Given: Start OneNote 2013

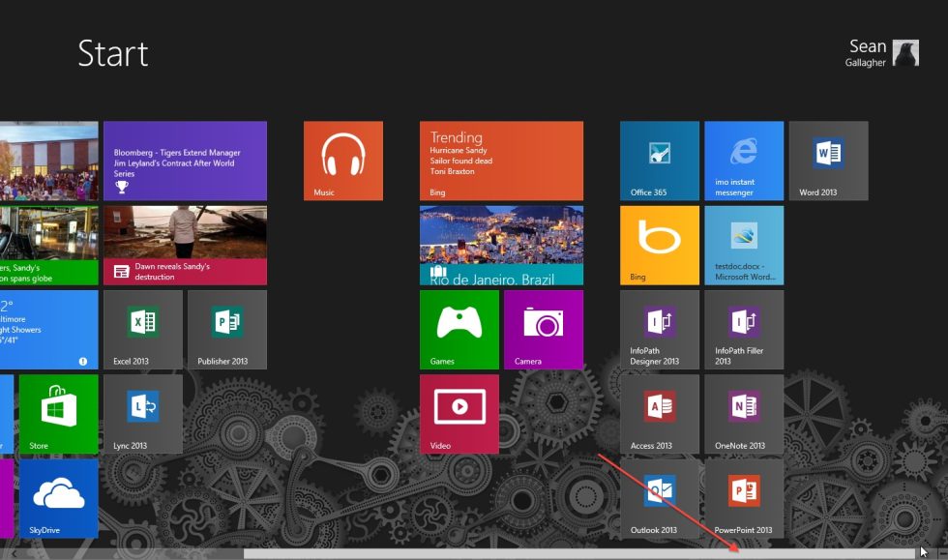Looking at the screenshot, I should click(744, 413).
